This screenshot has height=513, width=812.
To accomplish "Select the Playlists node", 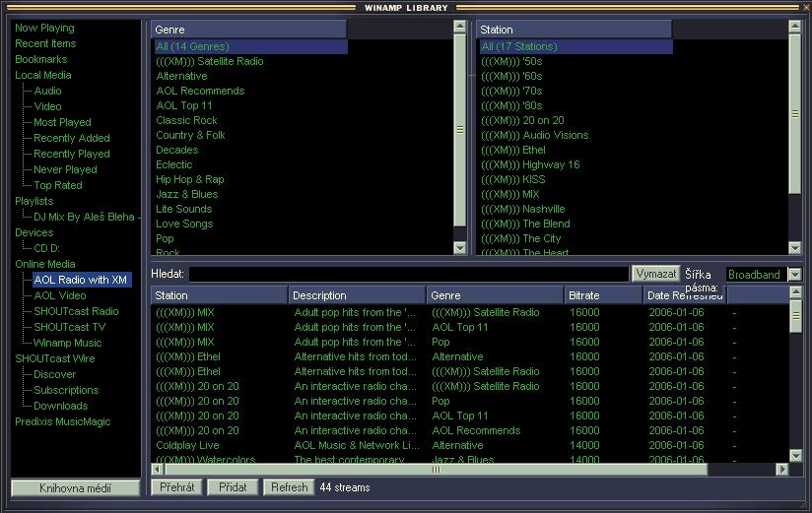I will 34,201.
